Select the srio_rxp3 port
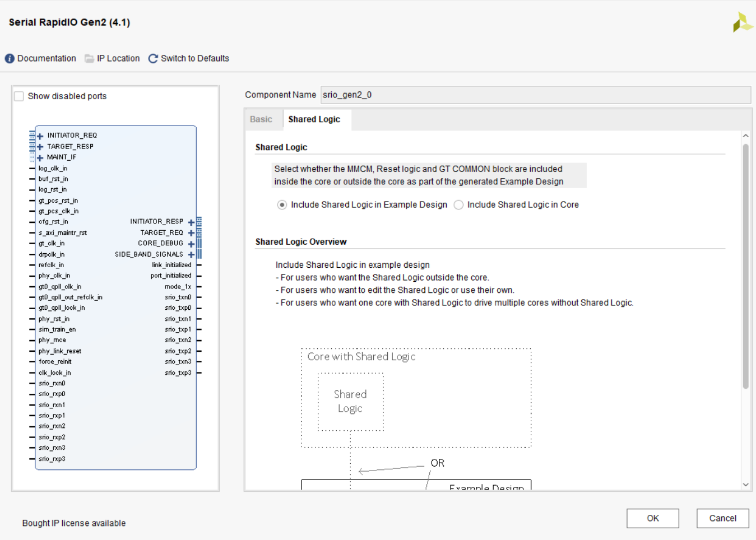The image size is (756, 540). pyautogui.click(x=52, y=459)
